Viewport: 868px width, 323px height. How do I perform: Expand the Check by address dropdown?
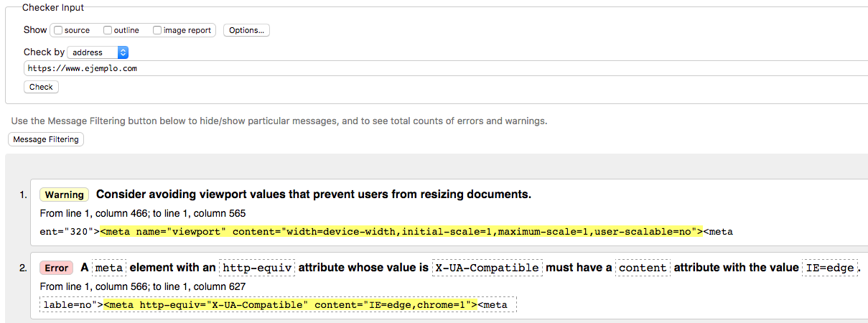tap(98, 52)
